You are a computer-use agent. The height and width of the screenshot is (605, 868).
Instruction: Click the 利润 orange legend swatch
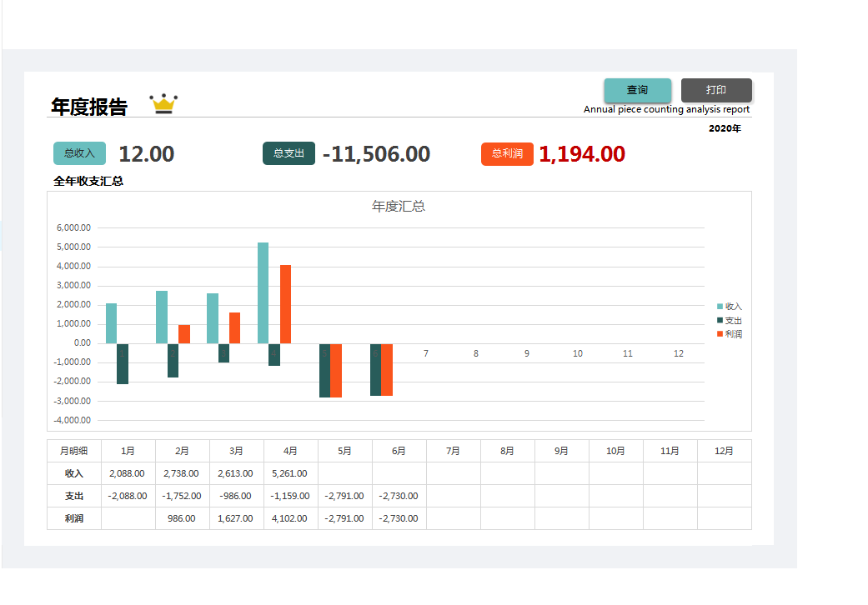click(720, 334)
